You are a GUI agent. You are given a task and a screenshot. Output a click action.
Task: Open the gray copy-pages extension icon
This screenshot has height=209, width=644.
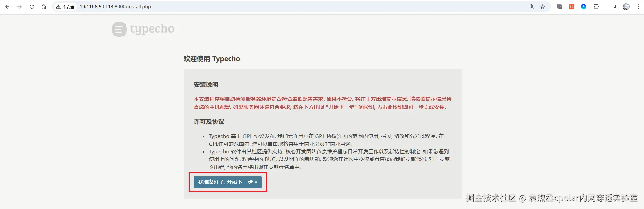(560, 7)
